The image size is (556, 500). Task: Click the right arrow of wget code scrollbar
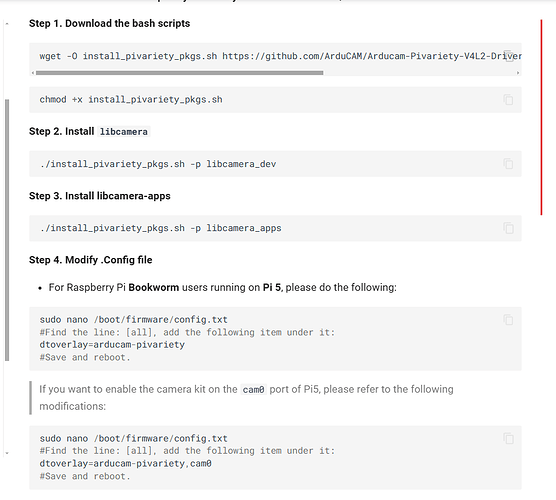pyautogui.click(x=518, y=73)
